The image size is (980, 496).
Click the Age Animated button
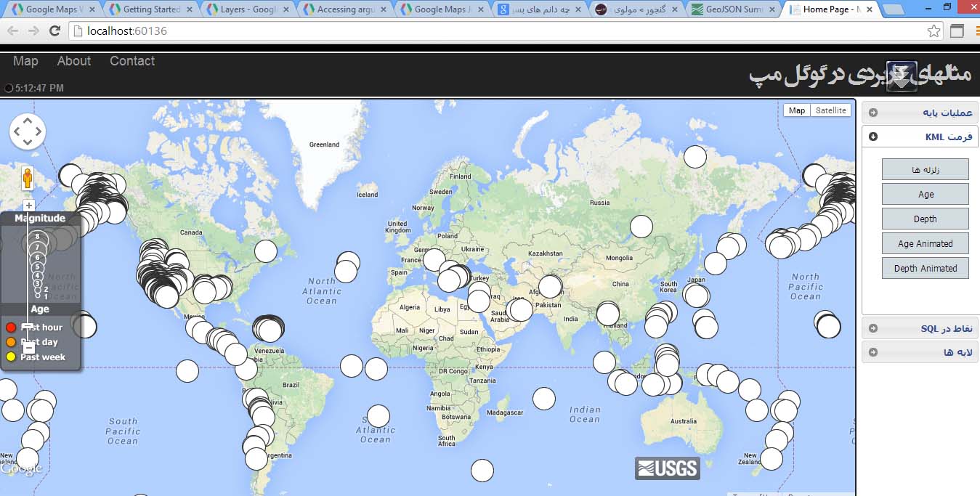coord(925,243)
